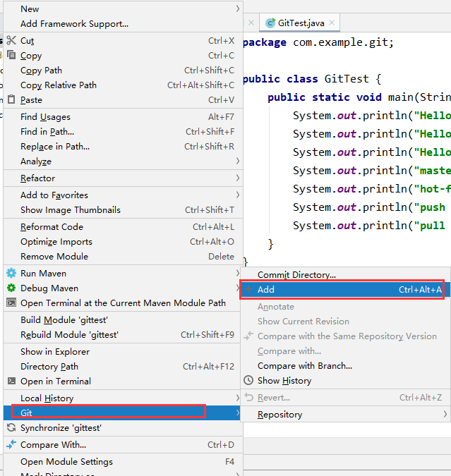Click the plus icon next to Add
Screen dimensions: 451x476
coord(248,289)
